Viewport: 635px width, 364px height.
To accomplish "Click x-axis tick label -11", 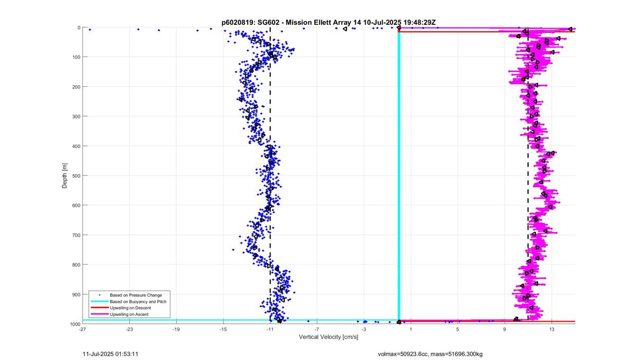I will pyautogui.click(x=270, y=329).
